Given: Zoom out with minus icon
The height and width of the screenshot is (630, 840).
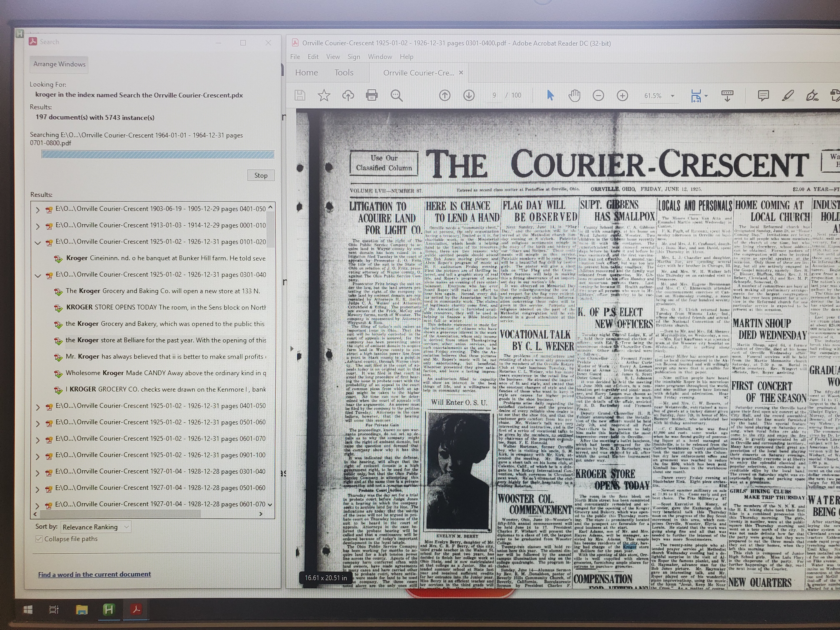Looking at the screenshot, I should (598, 95).
